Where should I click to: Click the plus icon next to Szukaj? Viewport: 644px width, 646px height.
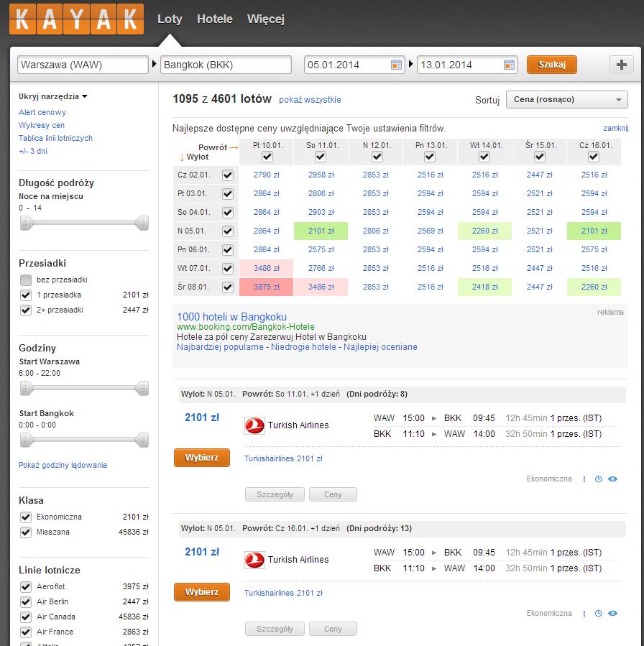coord(621,65)
